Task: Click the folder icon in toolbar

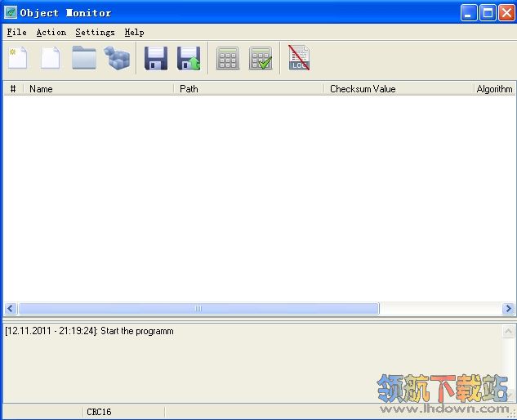Action: coord(83,58)
